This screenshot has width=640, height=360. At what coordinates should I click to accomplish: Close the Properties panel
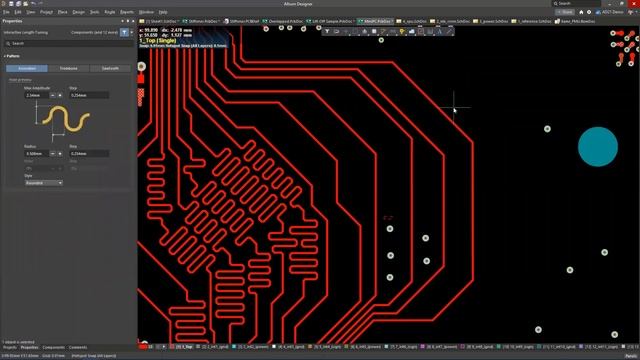coord(133,21)
